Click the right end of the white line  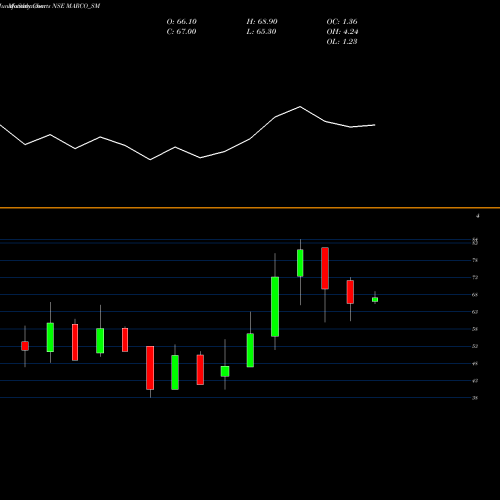[375, 125]
